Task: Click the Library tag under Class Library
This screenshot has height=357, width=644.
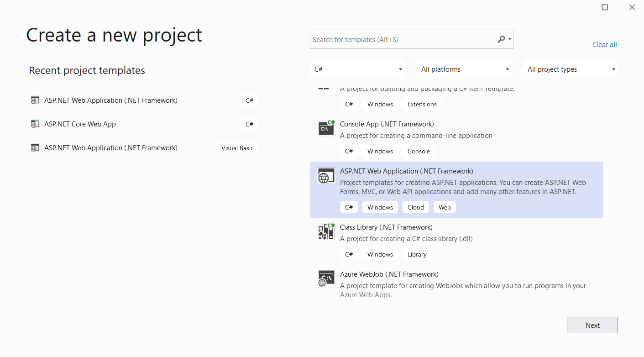Action: pyautogui.click(x=417, y=254)
